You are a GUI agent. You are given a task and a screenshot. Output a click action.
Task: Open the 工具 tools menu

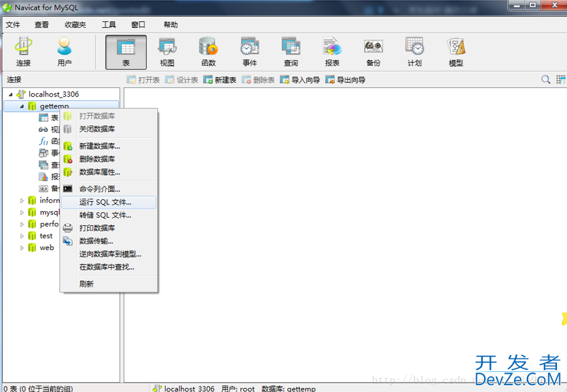[x=109, y=25]
